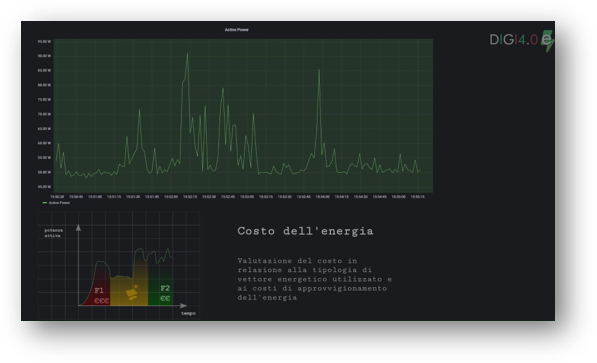Click the 75.00 W y-axis label
The height and width of the screenshot is (363, 597).
(44, 100)
